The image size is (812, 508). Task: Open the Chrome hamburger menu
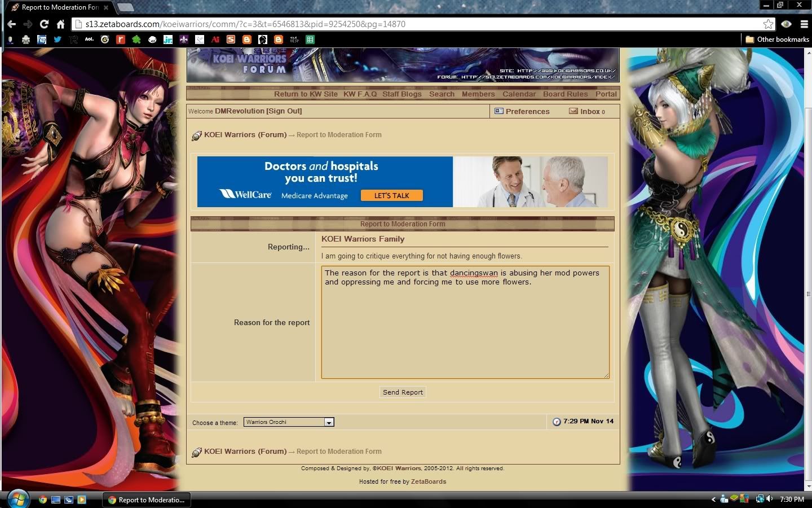point(804,24)
